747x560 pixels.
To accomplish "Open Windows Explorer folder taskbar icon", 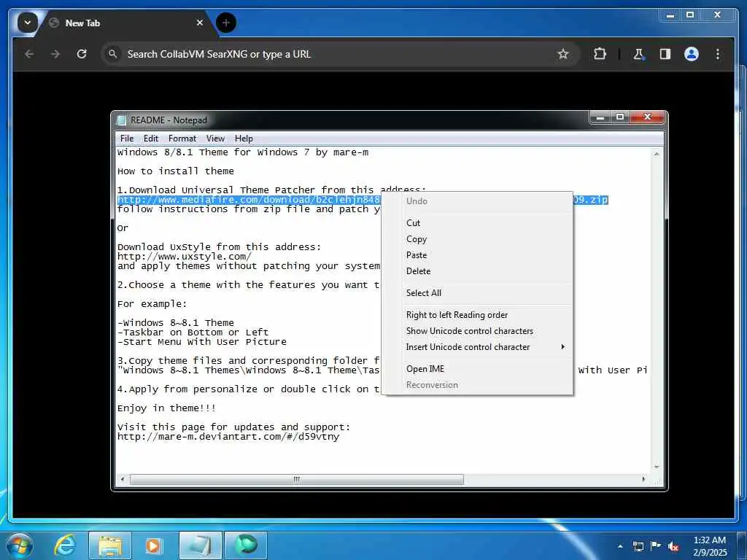I will pyautogui.click(x=110, y=545).
